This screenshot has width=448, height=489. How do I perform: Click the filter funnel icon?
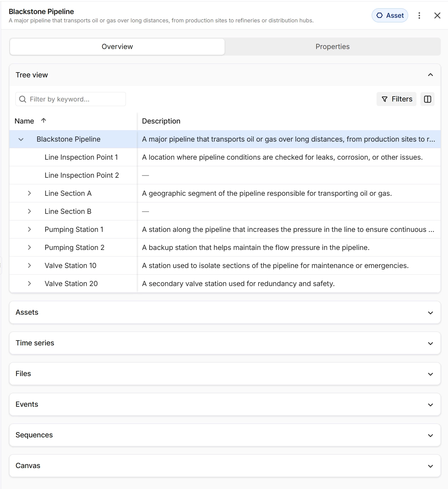click(x=385, y=99)
